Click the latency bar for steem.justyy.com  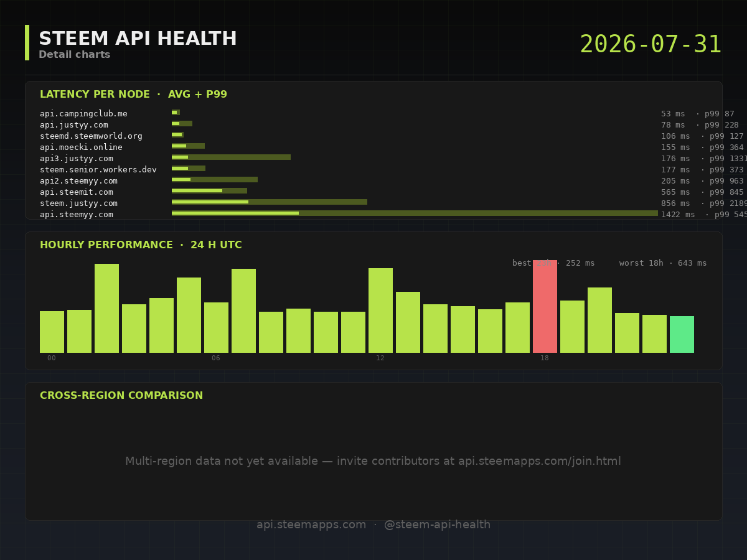(x=270, y=202)
